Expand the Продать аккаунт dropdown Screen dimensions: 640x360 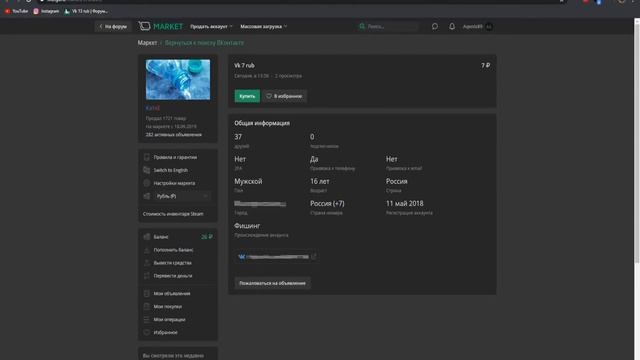[211, 27]
